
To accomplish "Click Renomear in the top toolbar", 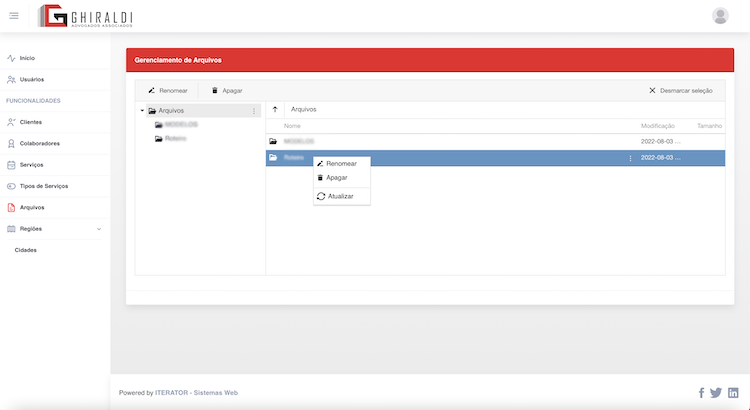I will click(168, 90).
